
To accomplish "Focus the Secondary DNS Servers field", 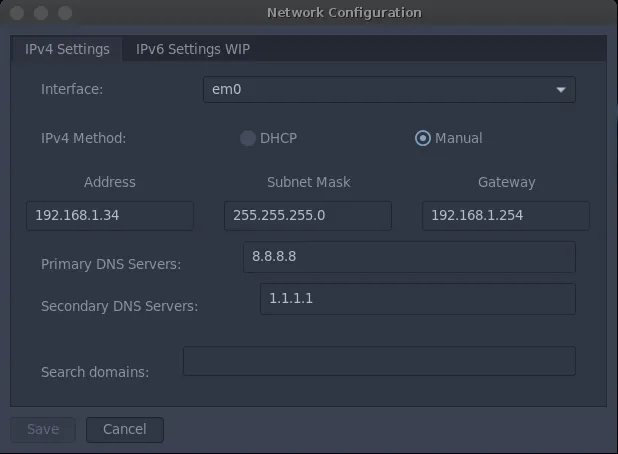I will [418, 299].
